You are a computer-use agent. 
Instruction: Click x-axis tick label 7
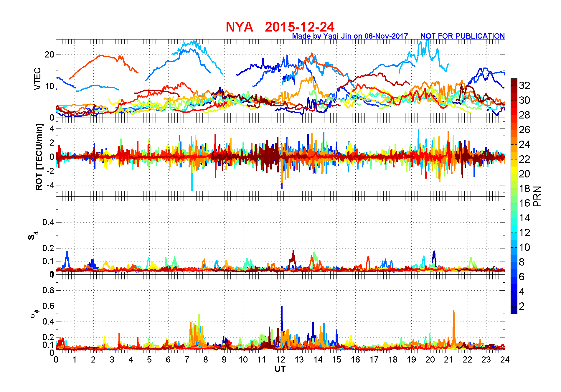[187, 360]
